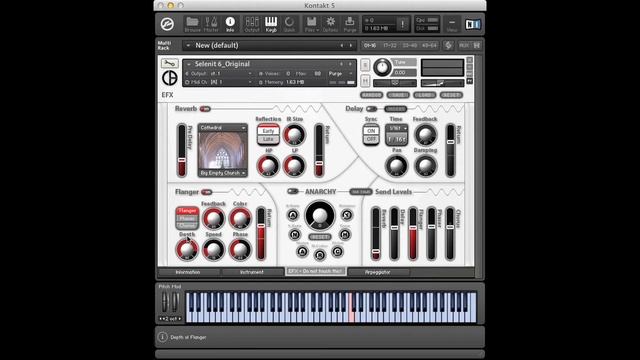Open the Quick-load catalog icon

click(289, 24)
